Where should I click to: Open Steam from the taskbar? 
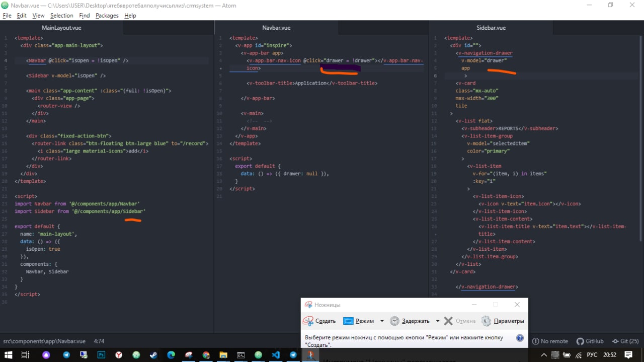[153, 355]
